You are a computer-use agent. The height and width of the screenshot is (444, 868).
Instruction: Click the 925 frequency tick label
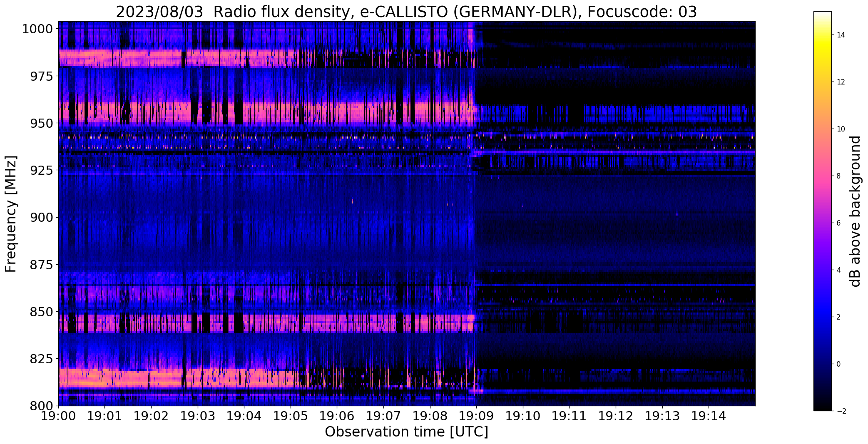coord(41,170)
